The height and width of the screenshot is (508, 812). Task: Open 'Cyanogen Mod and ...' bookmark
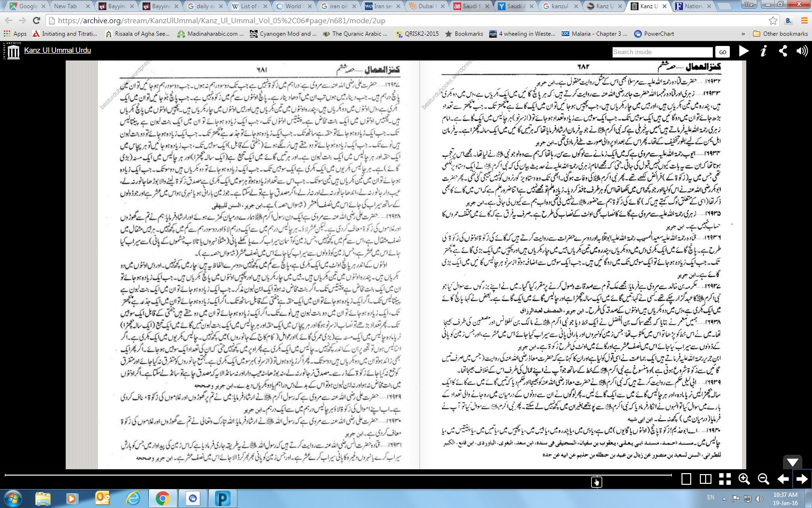[283, 34]
